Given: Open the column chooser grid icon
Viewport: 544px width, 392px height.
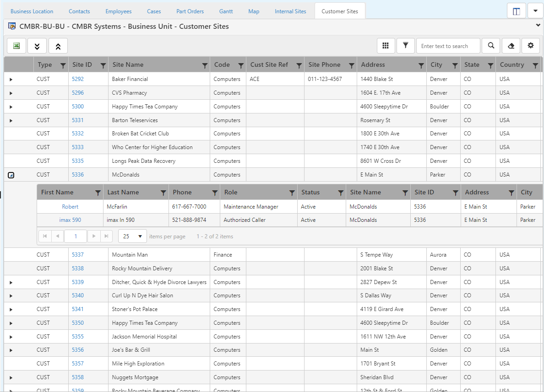Looking at the screenshot, I should pos(386,46).
